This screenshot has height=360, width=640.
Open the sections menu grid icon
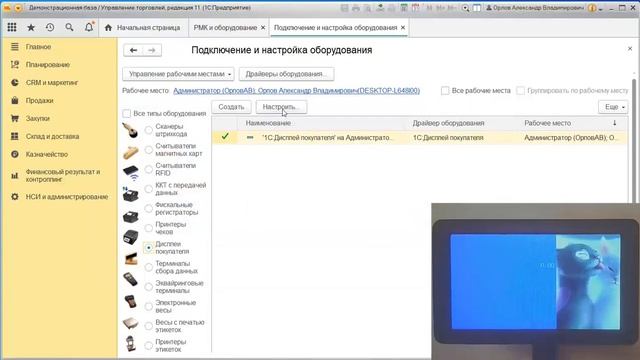12,27
